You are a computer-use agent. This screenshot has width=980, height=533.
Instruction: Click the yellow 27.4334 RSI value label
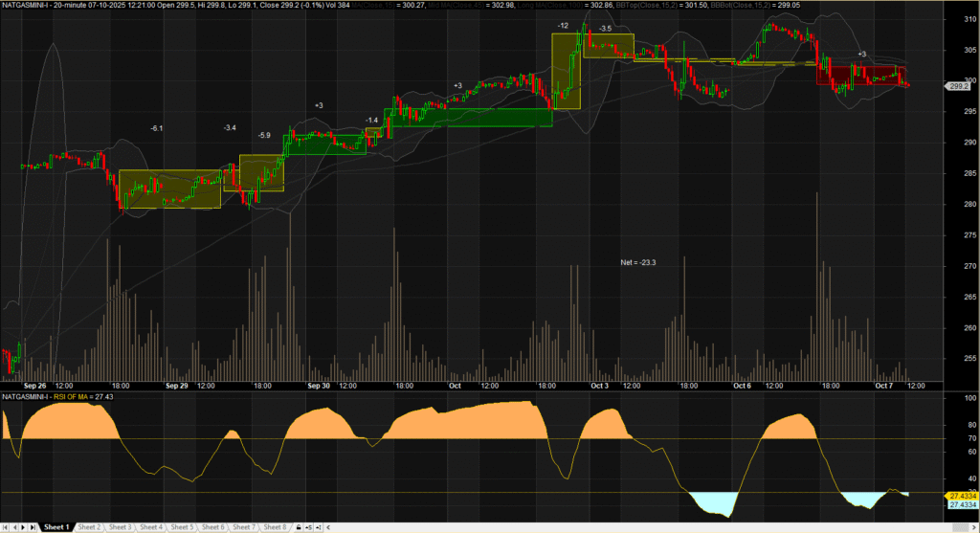point(963,496)
